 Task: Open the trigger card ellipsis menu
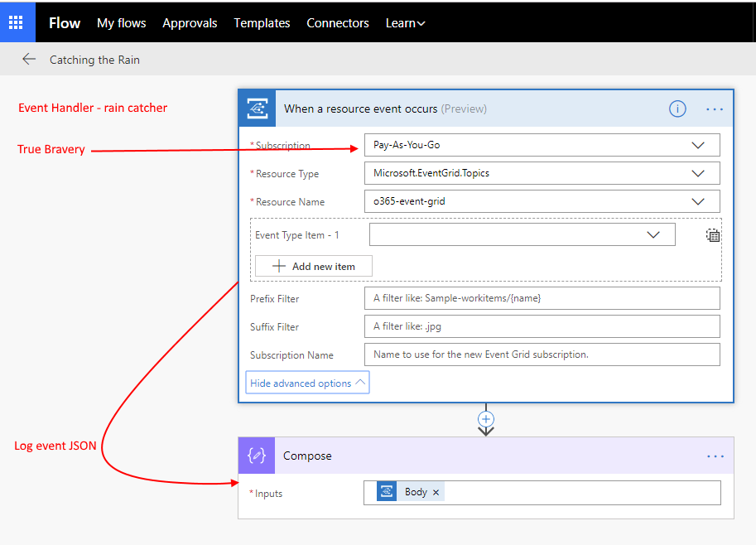coord(715,109)
